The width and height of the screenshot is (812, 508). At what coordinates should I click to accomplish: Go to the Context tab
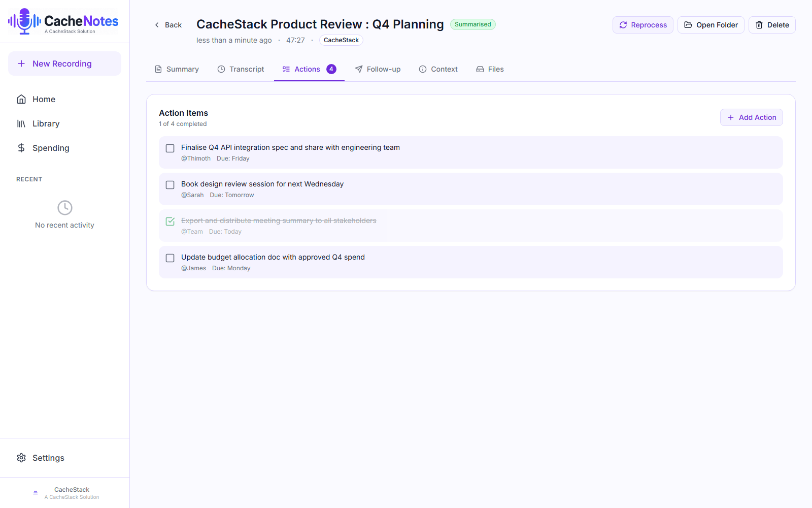point(438,69)
